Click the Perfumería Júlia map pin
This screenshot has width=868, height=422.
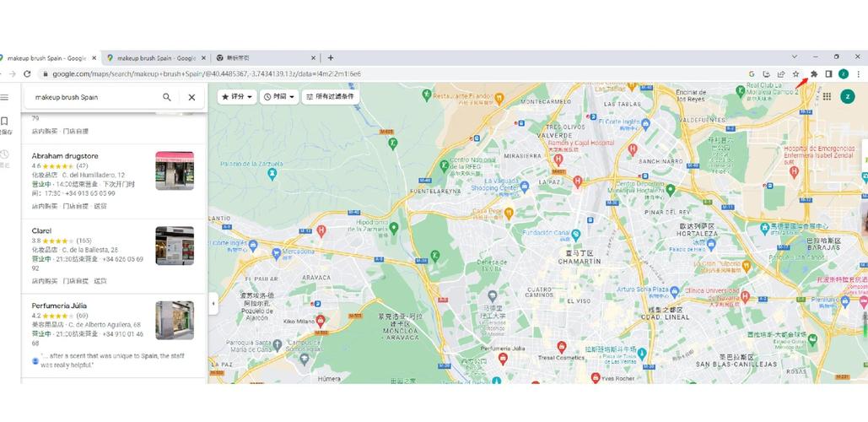pyautogui.click(x=503, y=359)
